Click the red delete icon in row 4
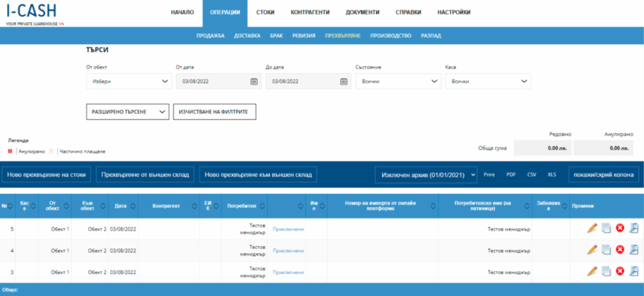 [620, 250]
